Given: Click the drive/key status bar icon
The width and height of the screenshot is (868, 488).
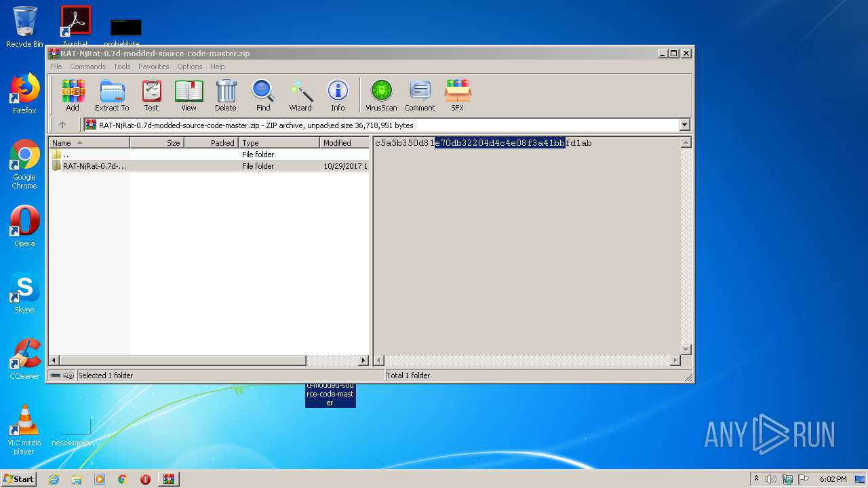Looking at the screenshot, I should tap(62, 375).
